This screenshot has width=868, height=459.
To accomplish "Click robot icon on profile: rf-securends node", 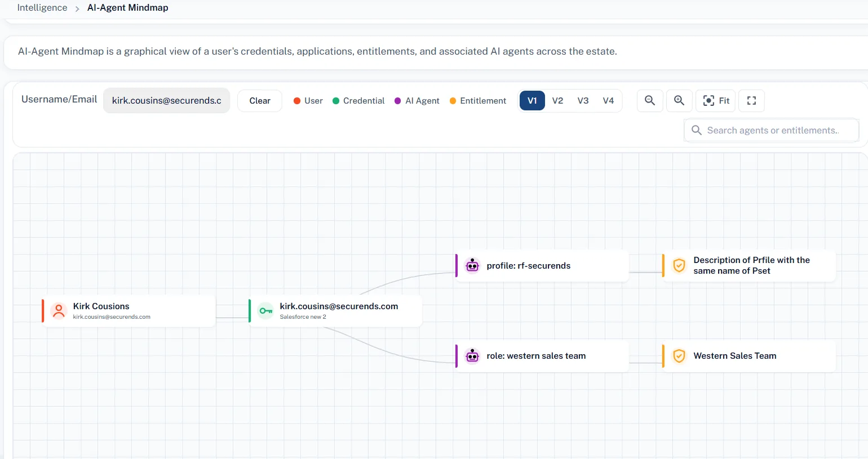I will (x=472, y=265).
